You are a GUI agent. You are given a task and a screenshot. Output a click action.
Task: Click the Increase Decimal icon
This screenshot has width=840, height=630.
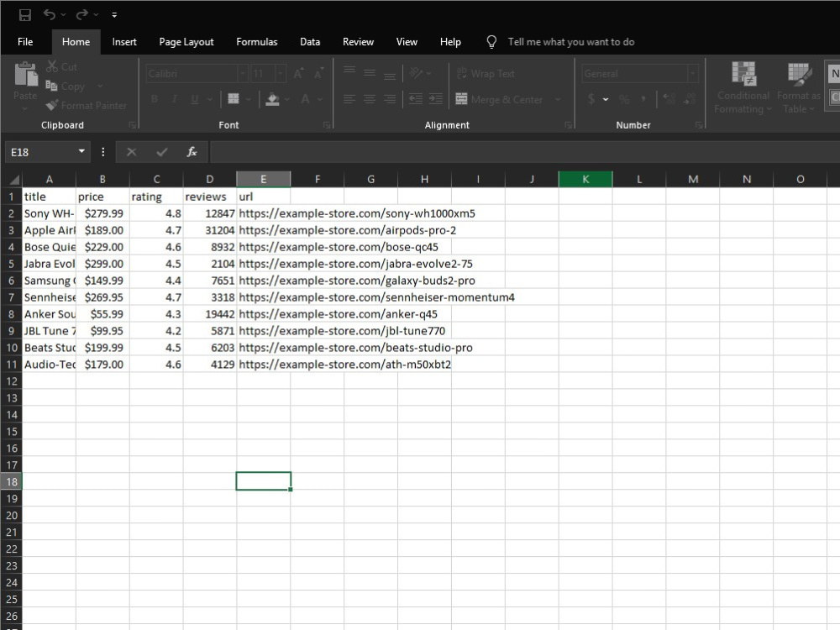point(669,98)
